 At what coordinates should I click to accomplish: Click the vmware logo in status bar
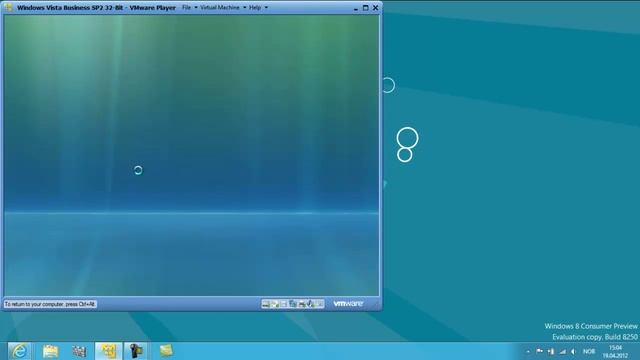(x=348, y=304)
